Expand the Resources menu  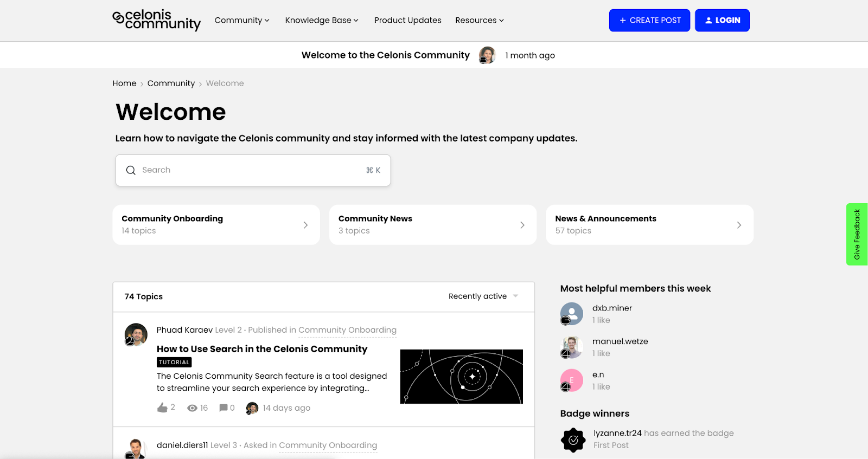click(x=480, y=20)
